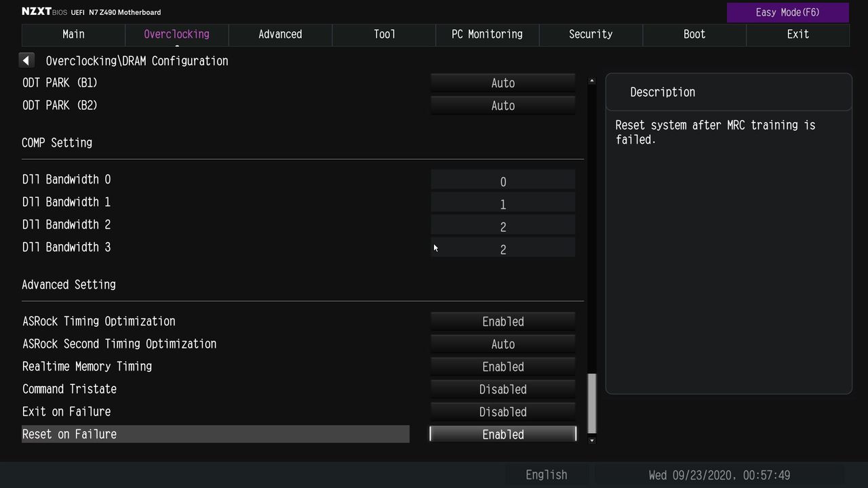This screenshot has width=868, height=488.
Task: Change Reset on Failure Enabled value
Action: pyautogui.click(x=503, y=434)
